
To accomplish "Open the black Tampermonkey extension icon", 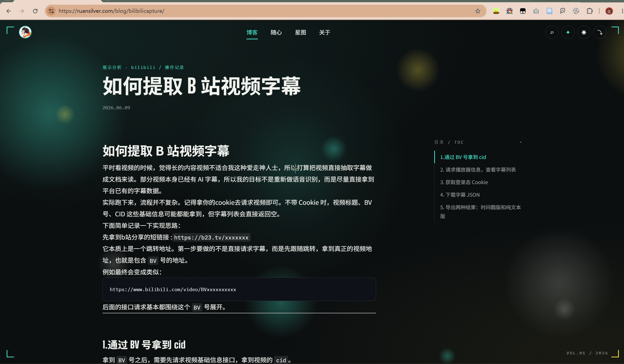I will pos(523,11).
